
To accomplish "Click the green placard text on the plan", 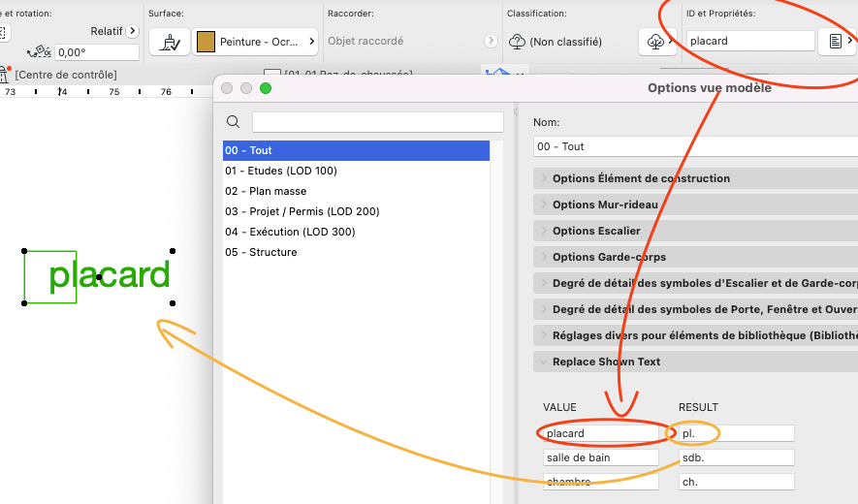I will (x=110, y=276).
